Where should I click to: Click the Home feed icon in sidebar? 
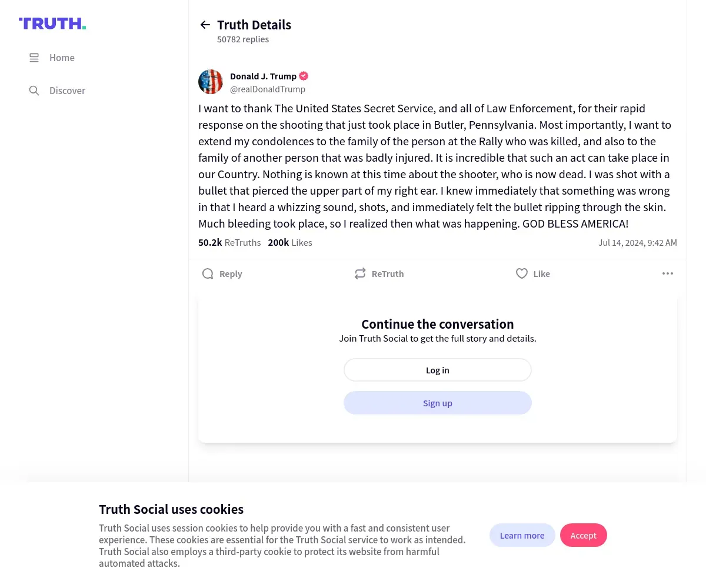pyautogui.click(x=34, y=58)
